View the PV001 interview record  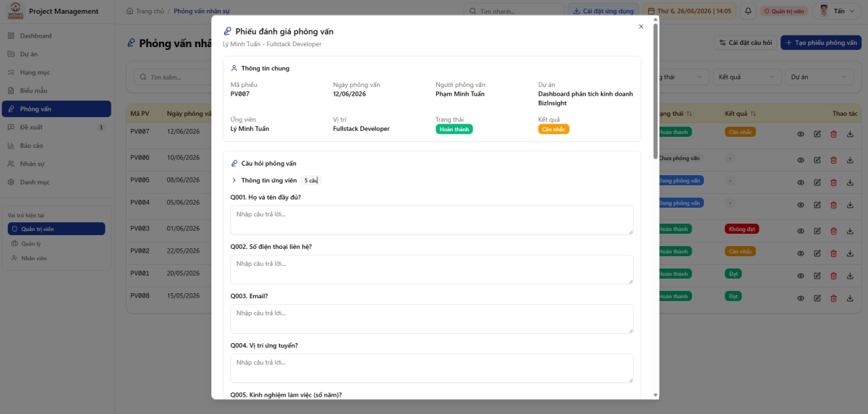click(x=801, y=276)
